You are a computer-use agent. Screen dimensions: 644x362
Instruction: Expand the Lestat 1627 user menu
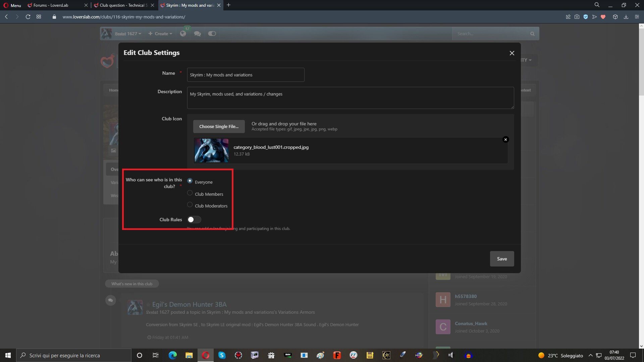128,34
